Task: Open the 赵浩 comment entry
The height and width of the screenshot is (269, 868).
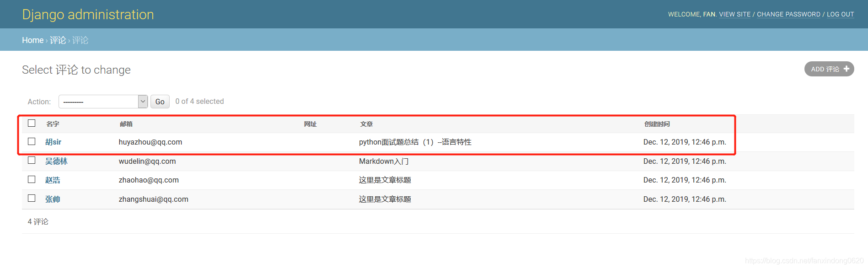Action: [53, 180]
